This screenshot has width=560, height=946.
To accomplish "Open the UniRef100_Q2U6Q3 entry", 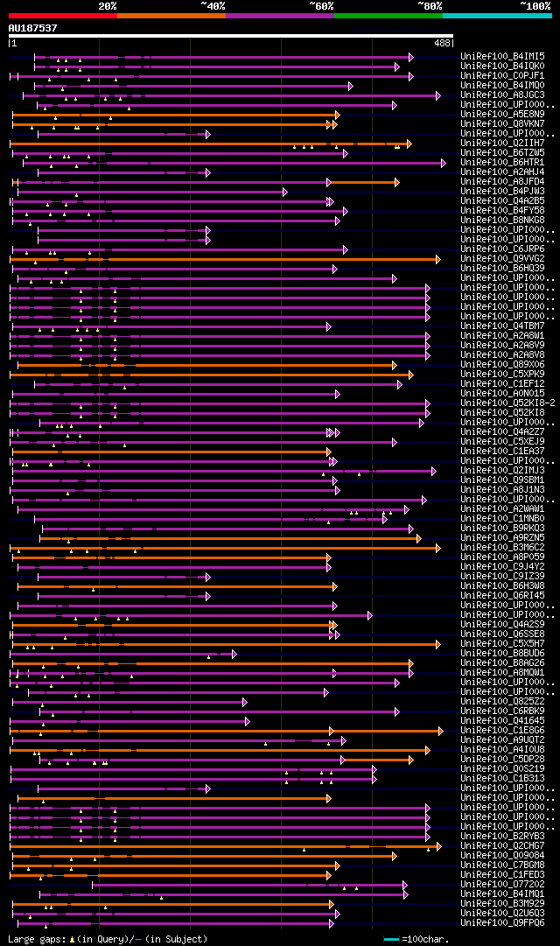I will [x=502, y=914].
